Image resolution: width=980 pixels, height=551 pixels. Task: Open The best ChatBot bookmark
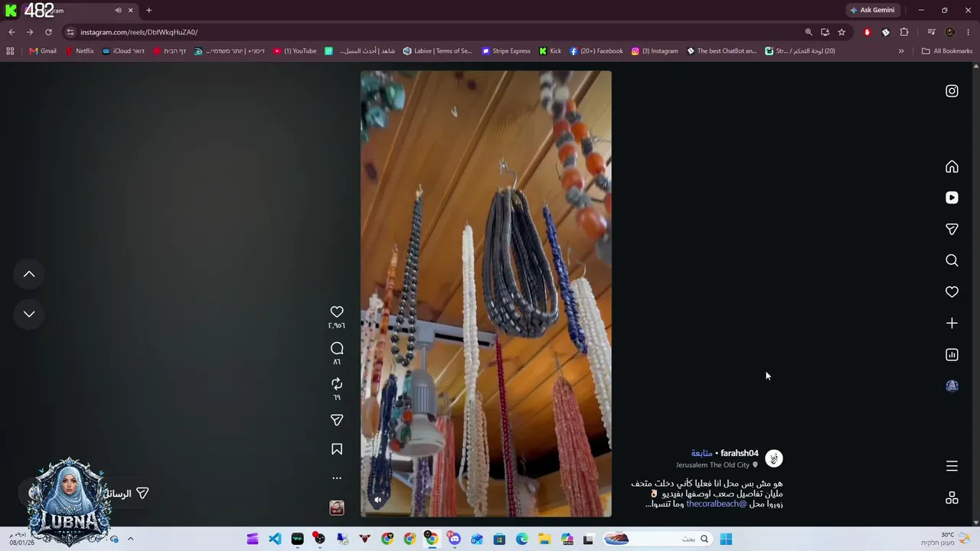[x=722, y=51]
